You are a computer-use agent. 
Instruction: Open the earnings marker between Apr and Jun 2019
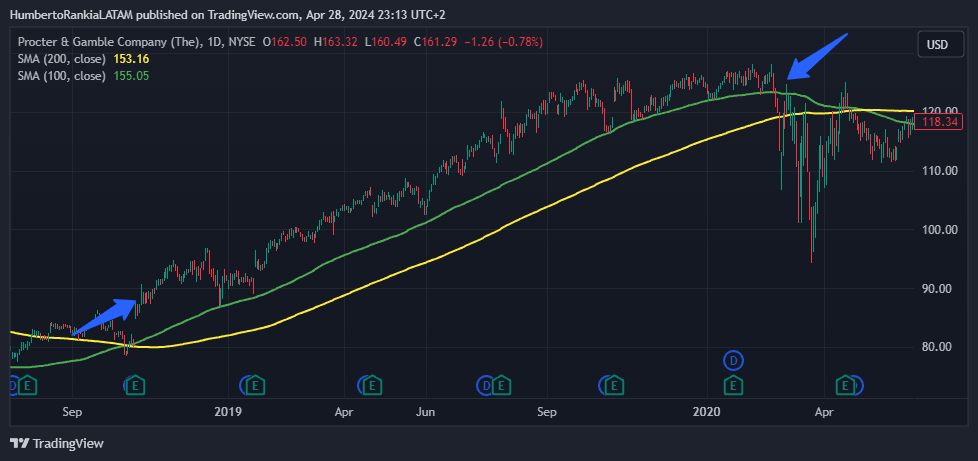pyautogui.click(x=373, y=384)
